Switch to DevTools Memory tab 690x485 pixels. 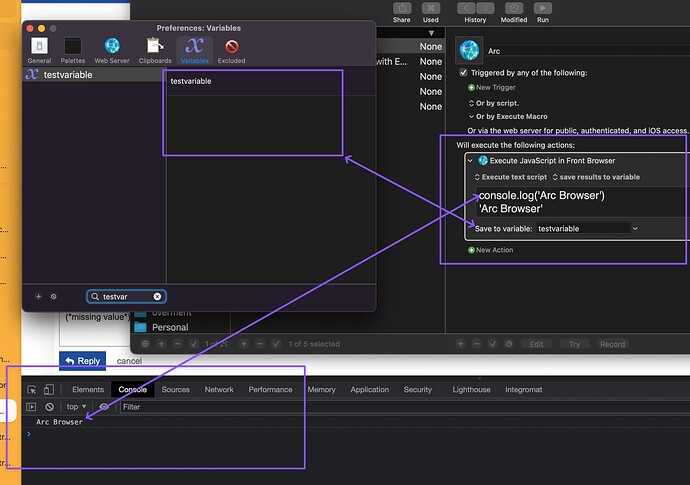point(321,389)
